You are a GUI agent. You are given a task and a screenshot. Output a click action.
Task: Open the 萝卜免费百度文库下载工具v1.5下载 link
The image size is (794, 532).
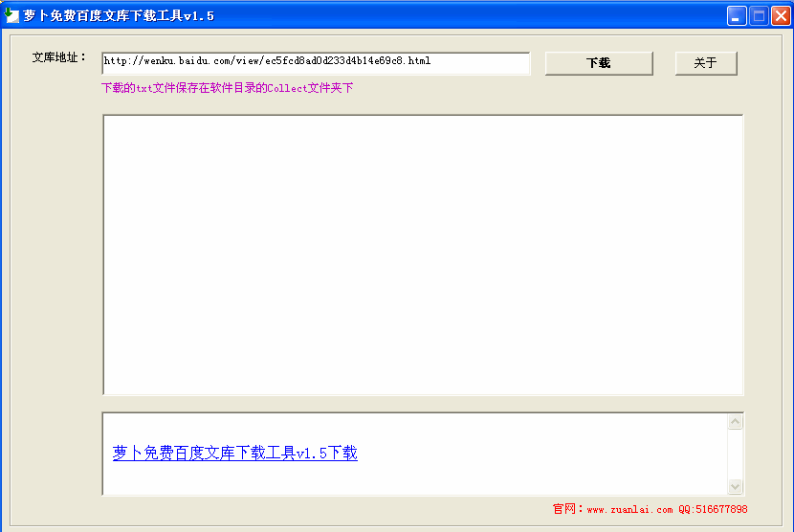(x=235, y=453)
